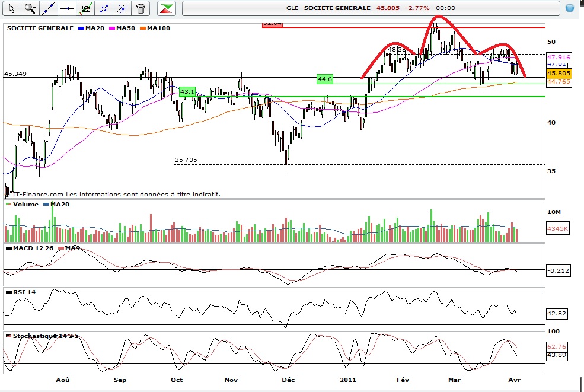
Task: Select the arrow pointer tool
Action: 12,8
